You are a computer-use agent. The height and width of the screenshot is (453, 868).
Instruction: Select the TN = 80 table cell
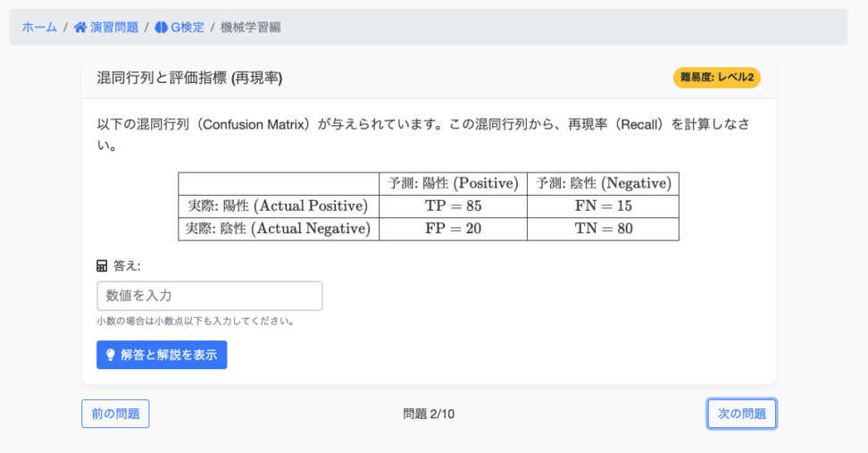pos(603,229)
